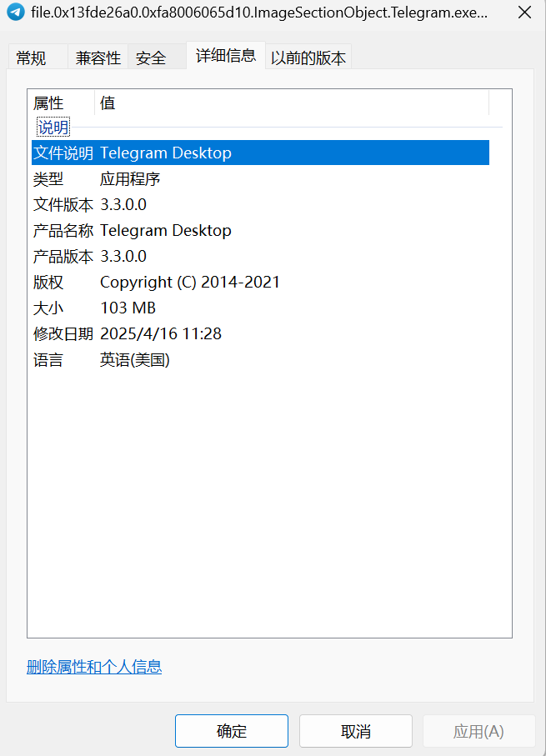Select the 文件说明 Telegram Desktop row
This screenshot has height=756, width=546.
(260, 153)
